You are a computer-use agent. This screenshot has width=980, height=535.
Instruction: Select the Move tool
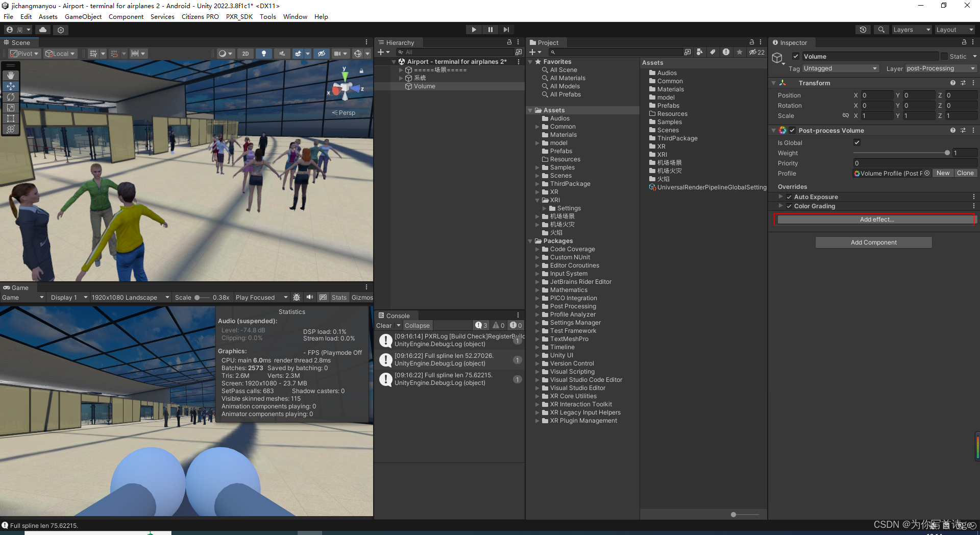pyautogui.click(x=11, y=86)
